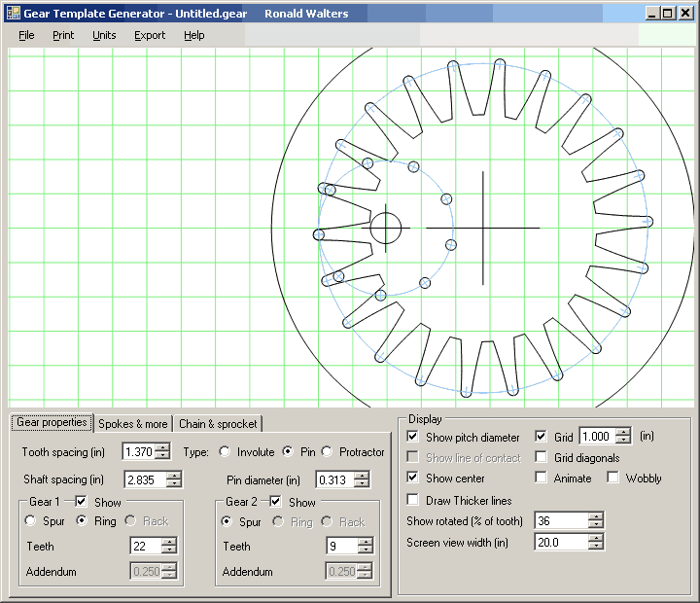Toggle Show pitch diameter checkbox
The height and width of the screenshot is (603, 700).
pyautogui.click(x=413, y=438)
